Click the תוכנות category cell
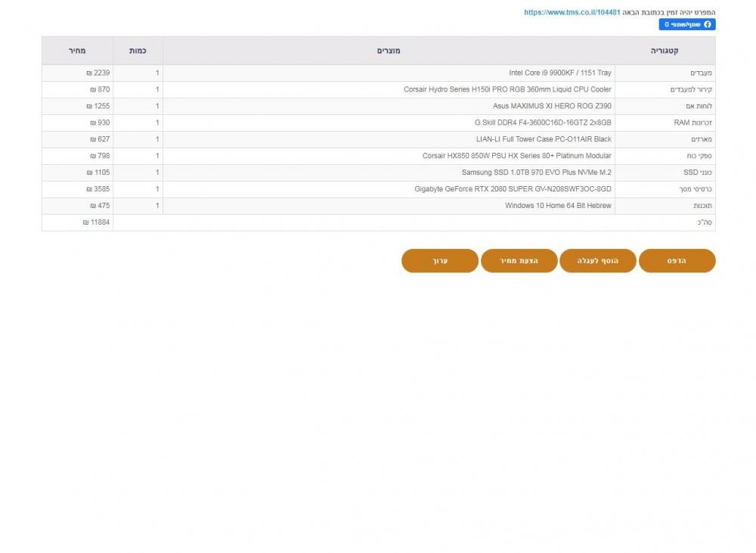This screenshot has height=553, width=756. pos(665,206)
